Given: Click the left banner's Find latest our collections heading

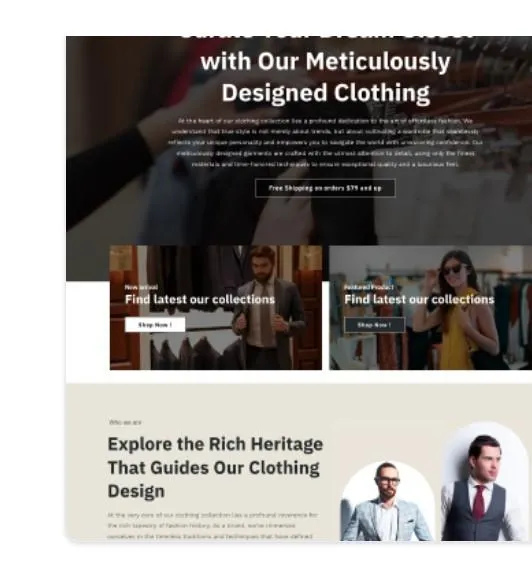Looking at the screenshot, I should click(200, 300).
